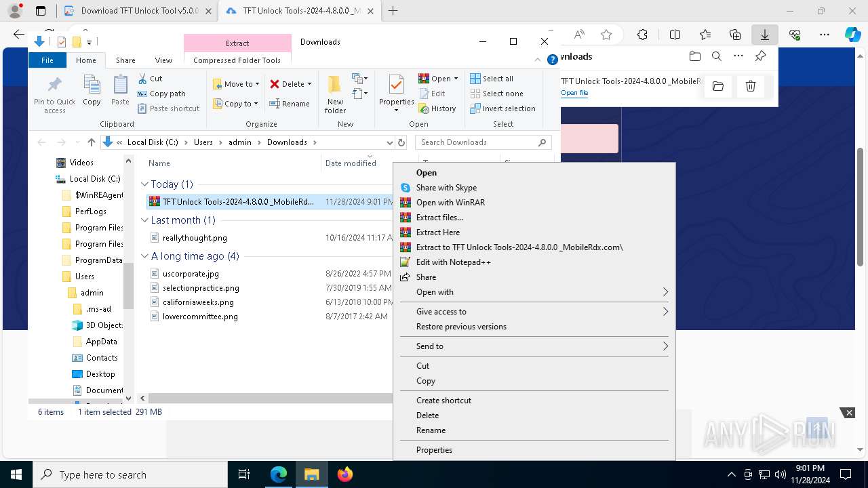Select admin folder in navigation tree

click(x=92, y=293)
